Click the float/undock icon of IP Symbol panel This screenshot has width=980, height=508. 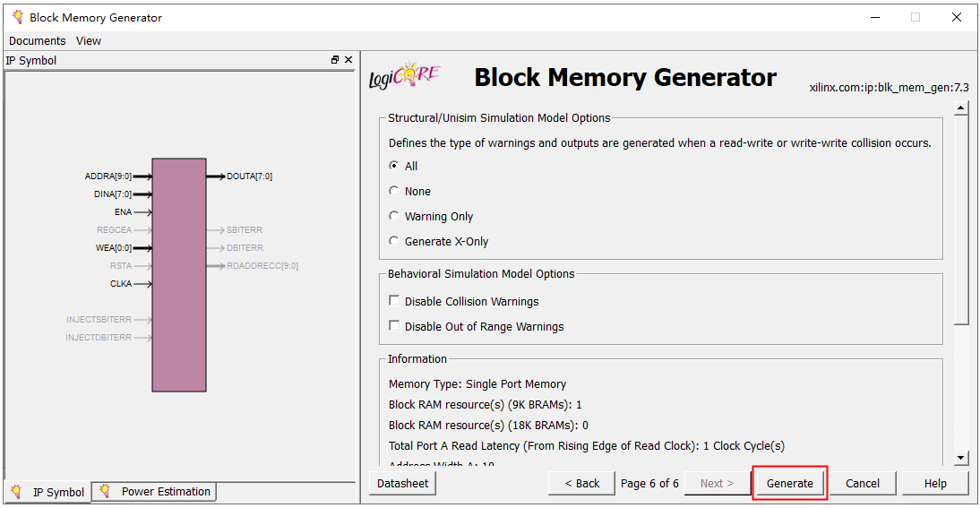(x=335, y=60)
